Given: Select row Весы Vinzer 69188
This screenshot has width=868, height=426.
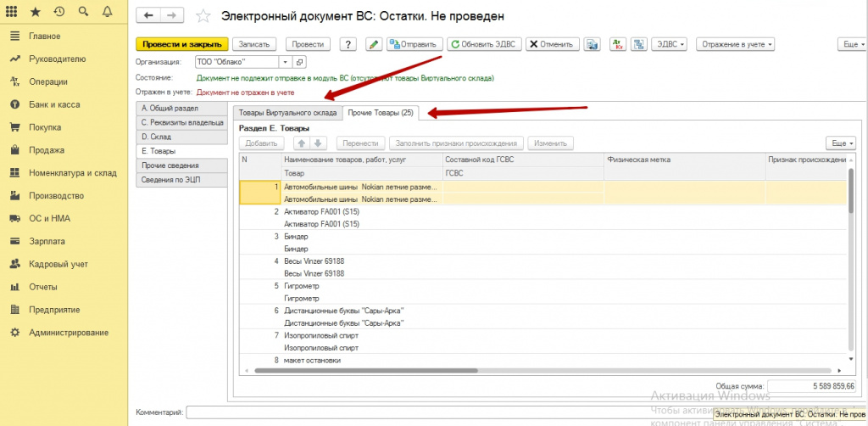Looking at the screenshot, I should (542, 267).
